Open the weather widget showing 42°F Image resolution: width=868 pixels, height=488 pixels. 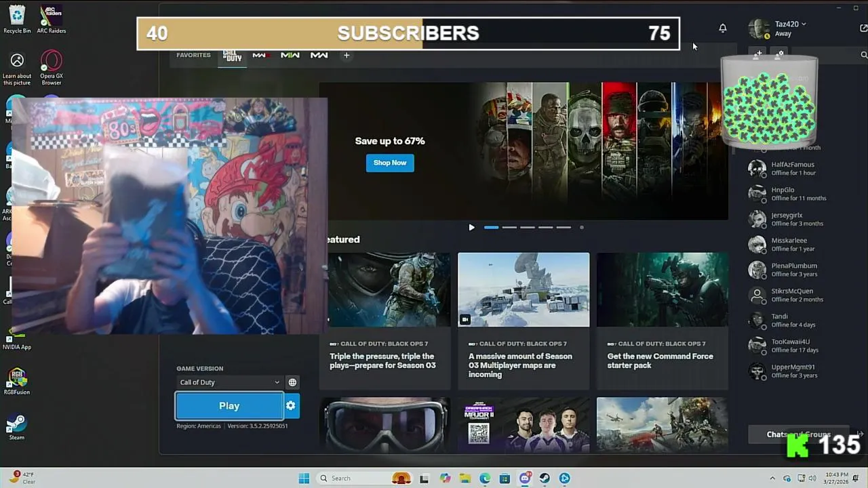(22, 478)
